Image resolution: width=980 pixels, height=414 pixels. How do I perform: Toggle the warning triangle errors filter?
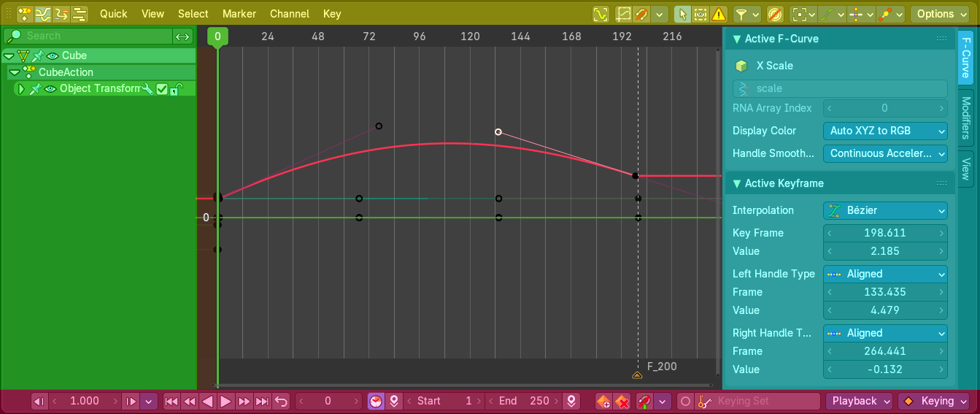click(719, 14)
